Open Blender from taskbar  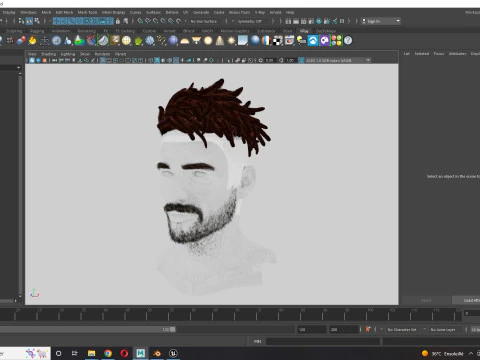[157, 353]
